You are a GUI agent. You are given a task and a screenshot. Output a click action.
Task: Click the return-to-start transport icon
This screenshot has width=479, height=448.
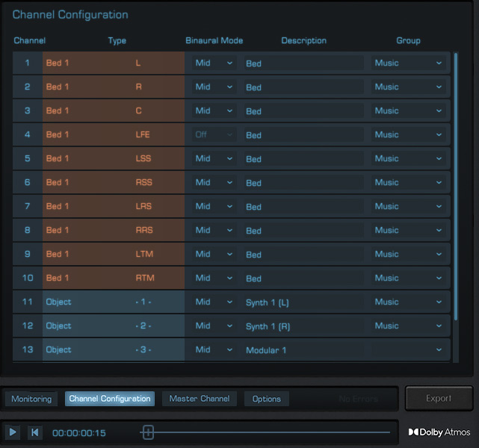(x=34, y=432)
